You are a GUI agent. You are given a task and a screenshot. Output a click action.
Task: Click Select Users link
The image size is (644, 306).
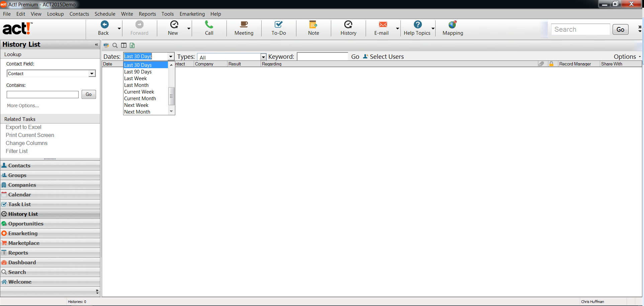(383, 57)
